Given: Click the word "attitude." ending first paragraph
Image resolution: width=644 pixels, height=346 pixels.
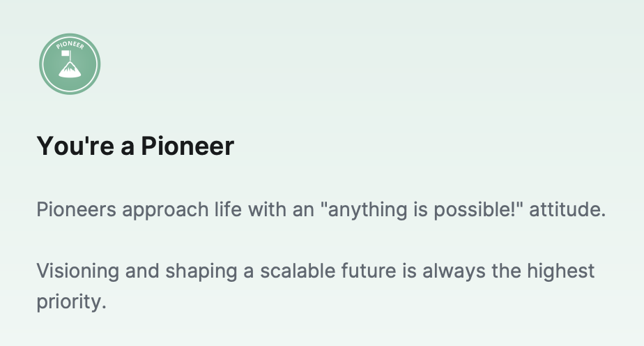Looking at the screenshot, I should (567, 209).
